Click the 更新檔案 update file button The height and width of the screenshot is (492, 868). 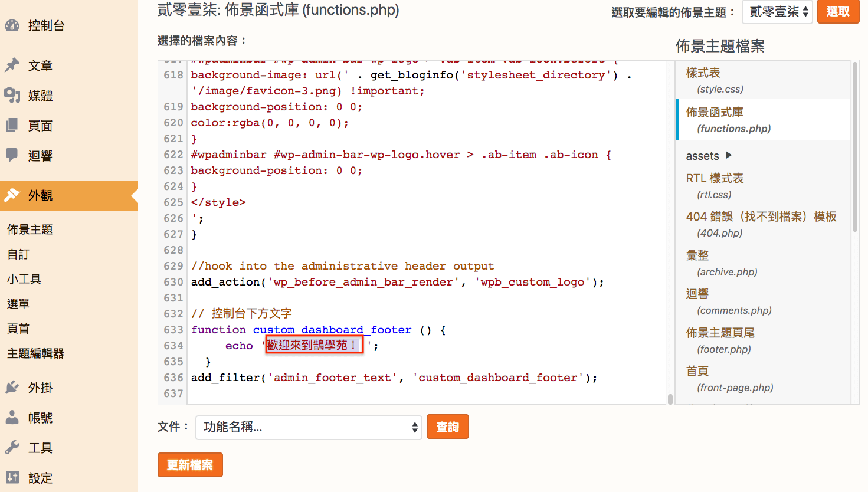coord(190,465)
